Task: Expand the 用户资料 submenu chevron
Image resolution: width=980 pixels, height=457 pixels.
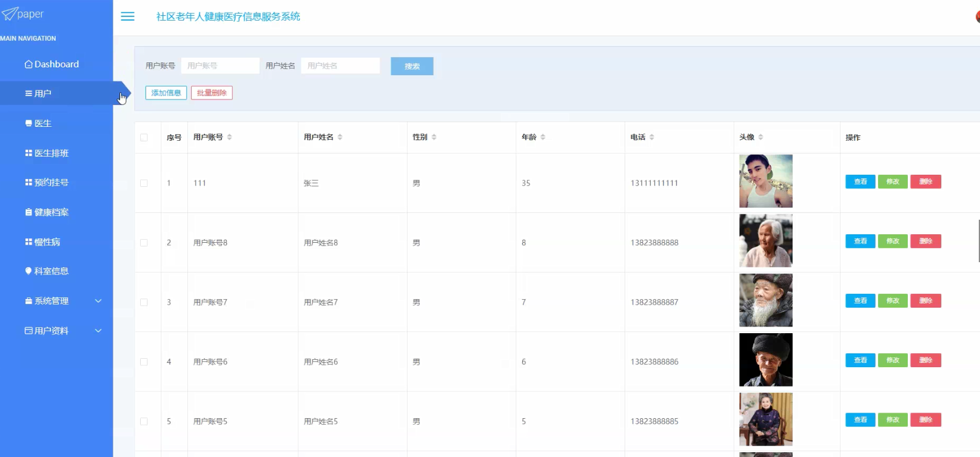Action: click(98, 331)
